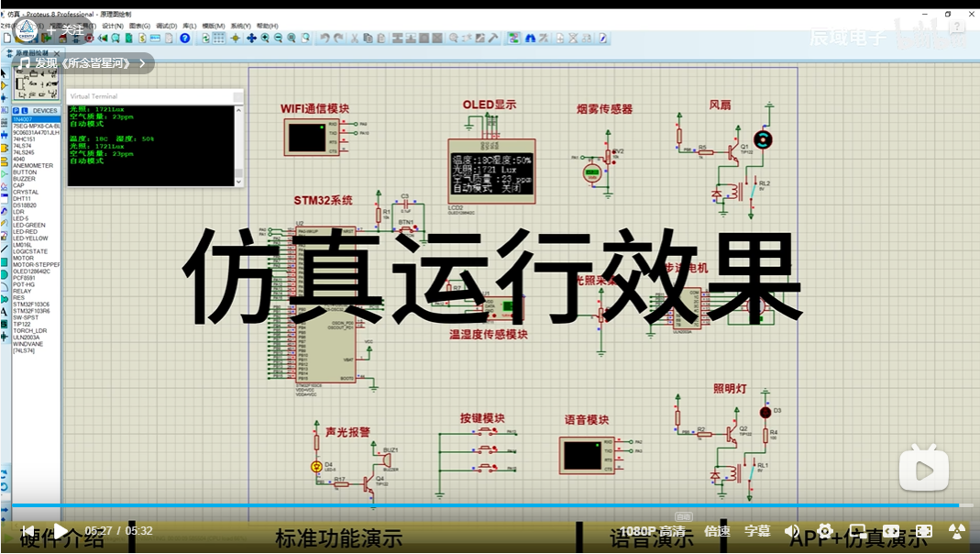Open the 库(L) menu
The width and height of the screenshot is (980, 554).
point(190,27)
